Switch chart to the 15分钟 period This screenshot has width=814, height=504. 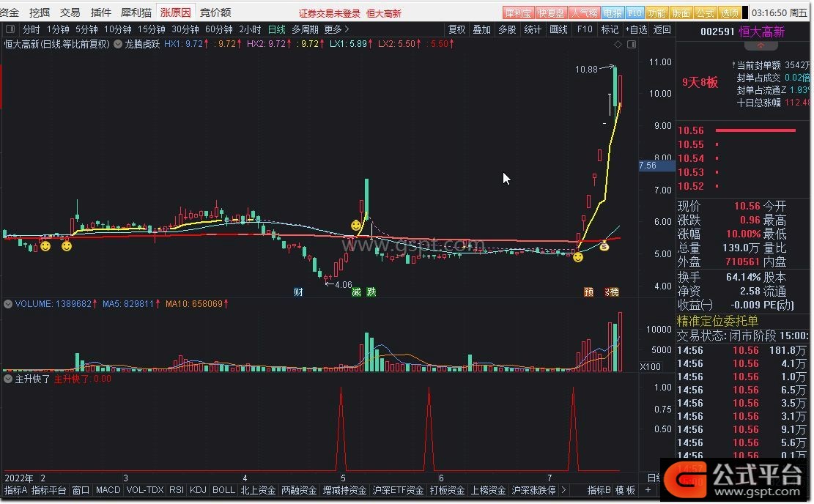point(151,29)
